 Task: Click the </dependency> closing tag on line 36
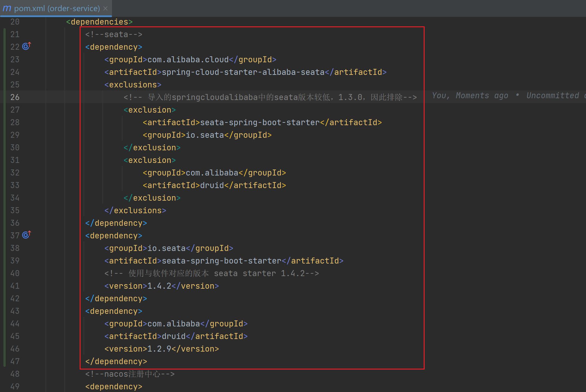click(x=116, y=223)
